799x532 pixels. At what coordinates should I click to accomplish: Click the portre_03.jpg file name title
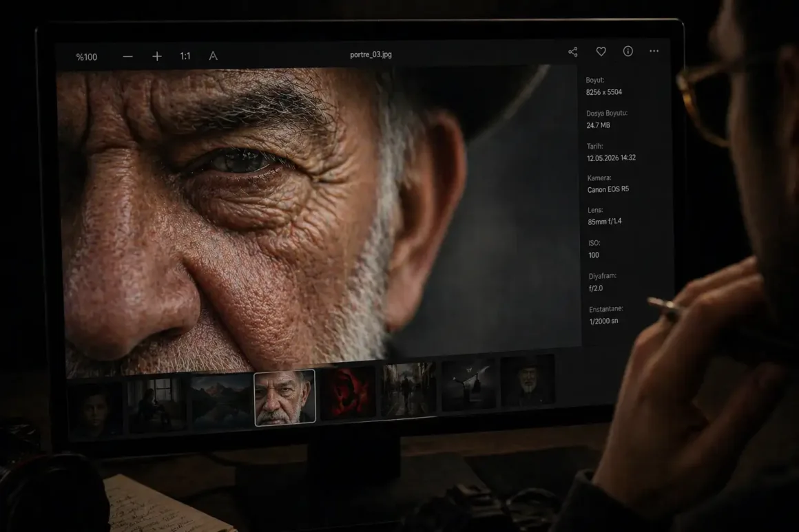pos(371,54)
